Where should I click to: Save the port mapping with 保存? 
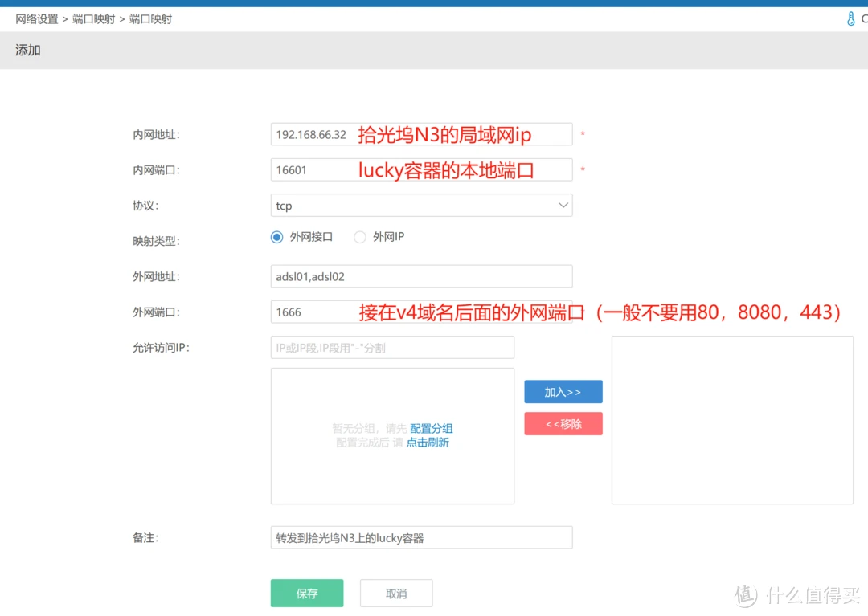click(x=307, y=594)
